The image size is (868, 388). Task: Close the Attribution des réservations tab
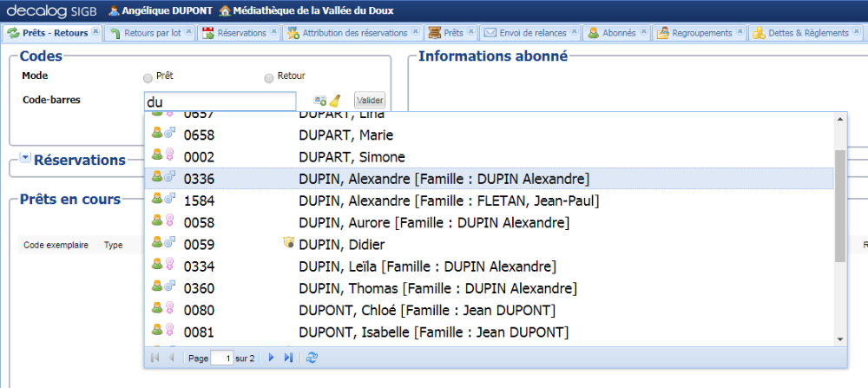pyautogui.click(x=415, y=31)
